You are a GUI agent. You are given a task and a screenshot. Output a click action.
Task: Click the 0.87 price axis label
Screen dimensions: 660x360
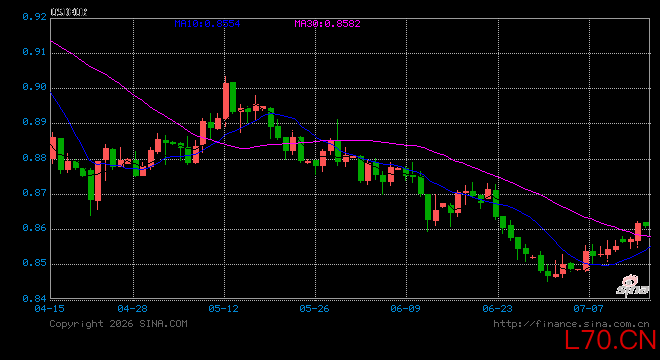click(x=34, y=193)
